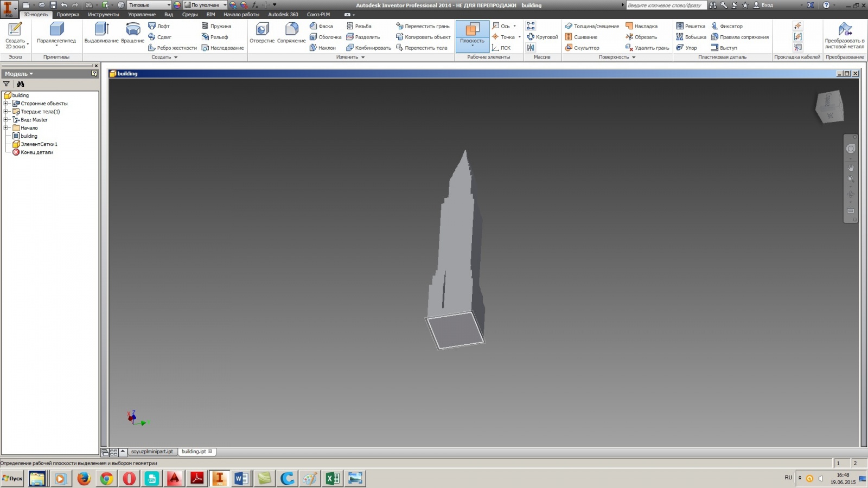Open the Скульптор sculpt tool

pyautogui.click(x=582, y=48)
